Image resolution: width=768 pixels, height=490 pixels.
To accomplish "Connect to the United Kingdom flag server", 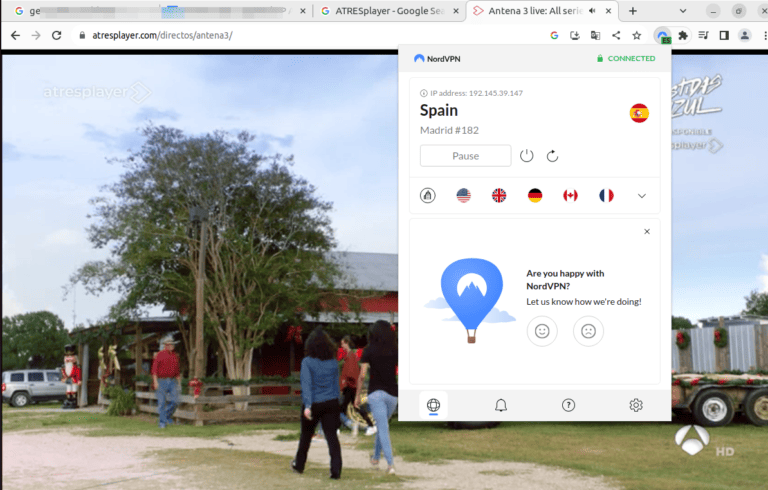I will (499, 196).
